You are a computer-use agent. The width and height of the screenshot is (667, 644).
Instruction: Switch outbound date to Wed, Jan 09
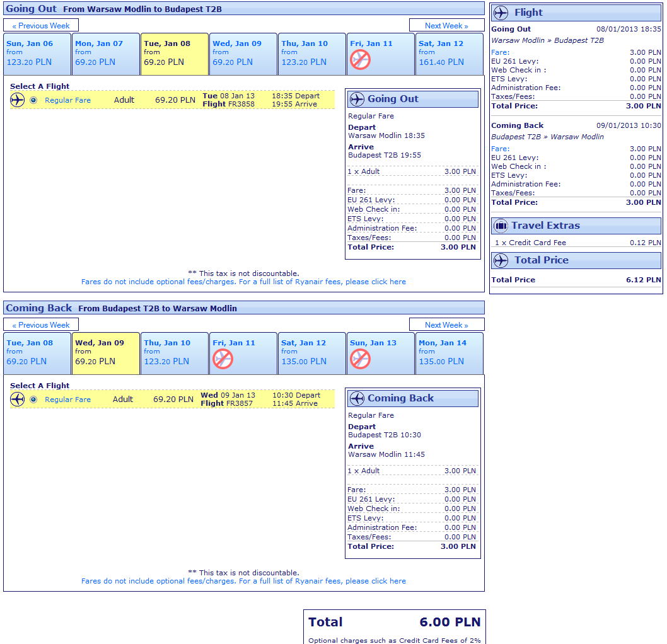pyautogui.click(x=243, y=54)
